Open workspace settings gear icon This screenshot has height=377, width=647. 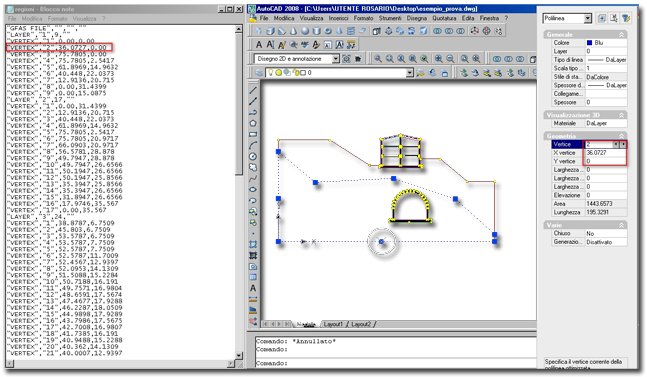click(346, 59)
